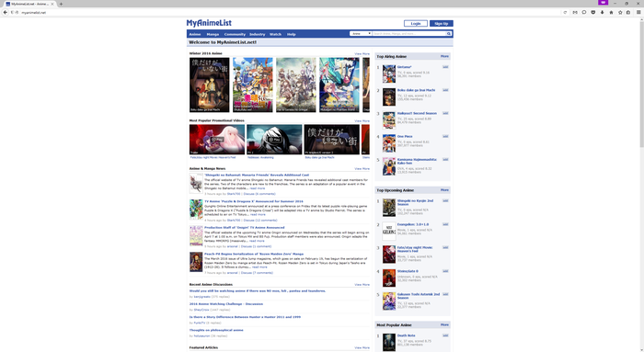The width and height of the screenshot is (644, 352).
Task: Bookmark this page with the star icon
Action: tap(620, 12)
